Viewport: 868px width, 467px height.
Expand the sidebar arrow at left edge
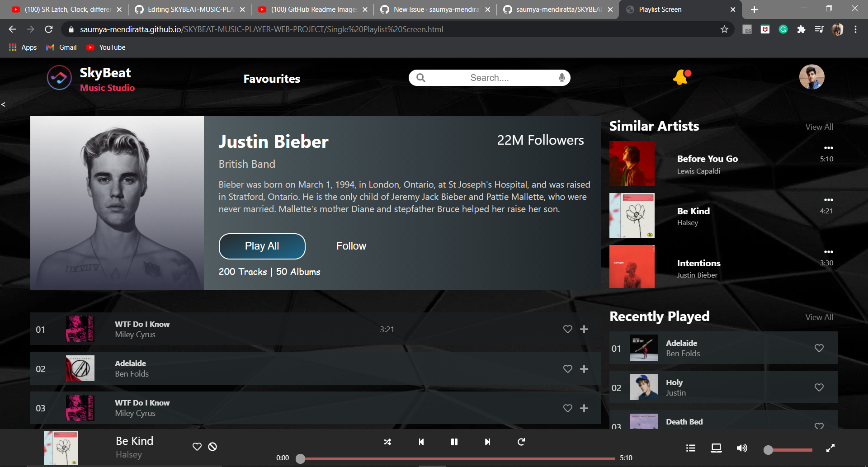coord(3,104)
